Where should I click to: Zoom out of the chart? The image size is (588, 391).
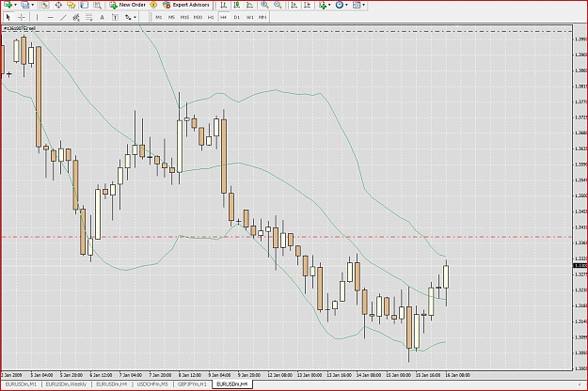coord(278,5)
